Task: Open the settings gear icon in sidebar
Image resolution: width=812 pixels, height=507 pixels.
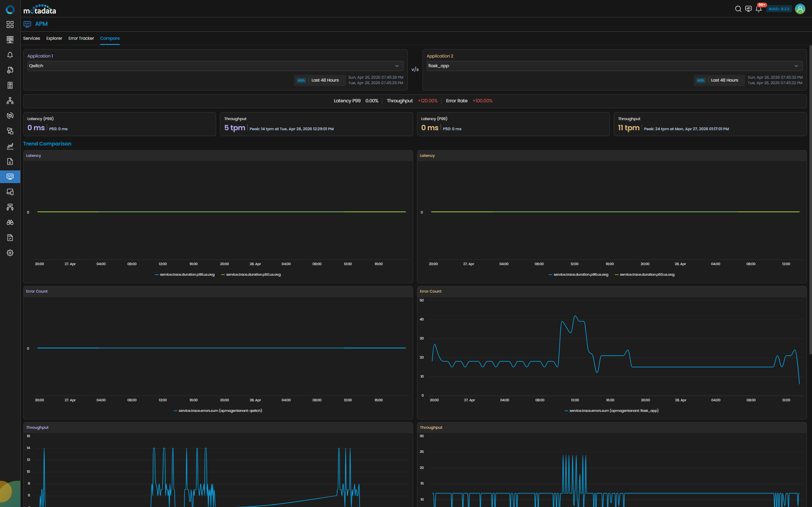Action: tap(10, 253)
